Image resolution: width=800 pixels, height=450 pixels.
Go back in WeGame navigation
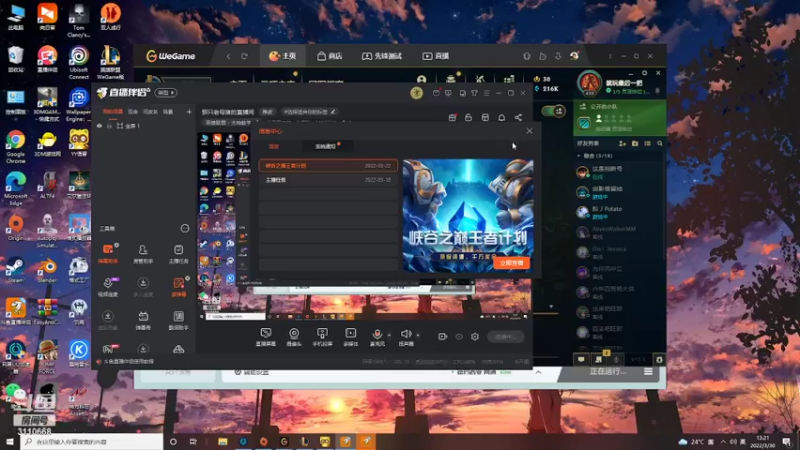tap(228, 56)
